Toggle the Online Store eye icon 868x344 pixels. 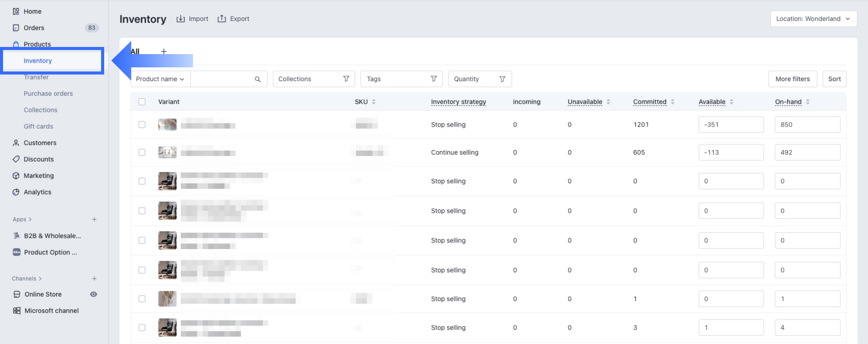(93, 294)
